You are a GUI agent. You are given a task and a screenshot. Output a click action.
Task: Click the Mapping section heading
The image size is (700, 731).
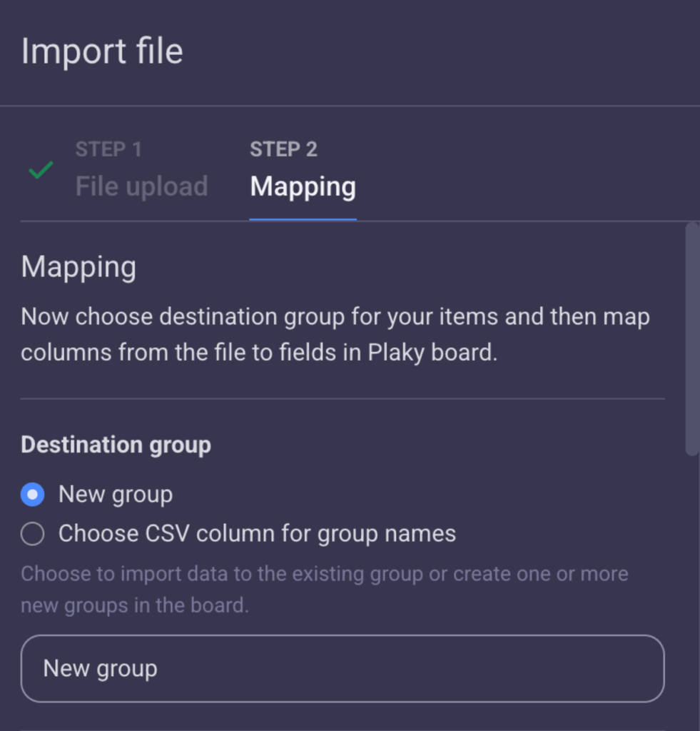(78, 267)
